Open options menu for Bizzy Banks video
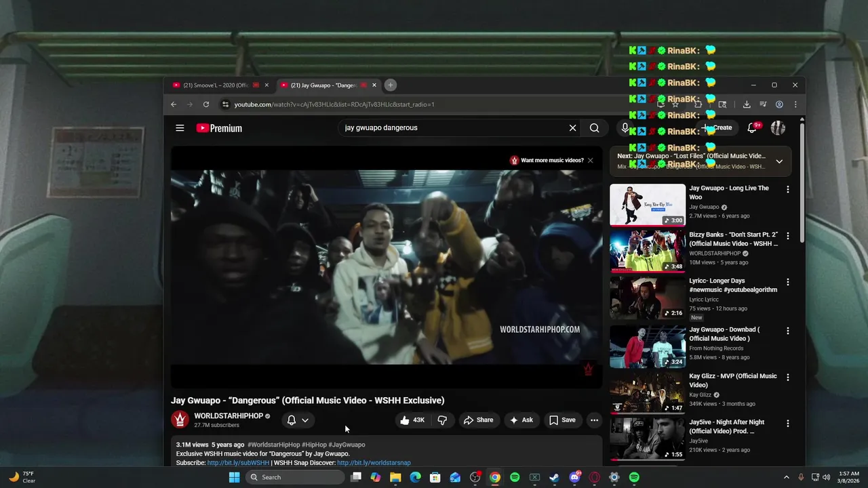This screenshot has height=488, width=868. tap(787, 236)
